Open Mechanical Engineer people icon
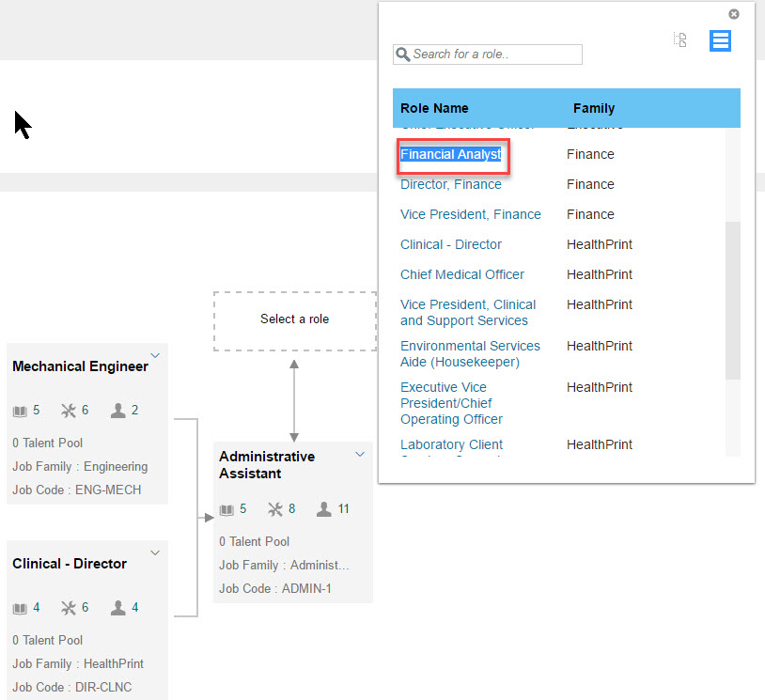 [x=117, y=411]
